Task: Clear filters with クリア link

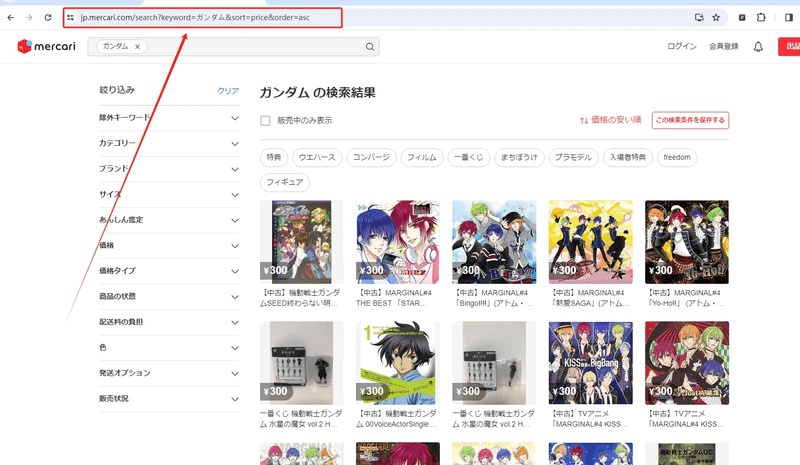Action: 228,90
